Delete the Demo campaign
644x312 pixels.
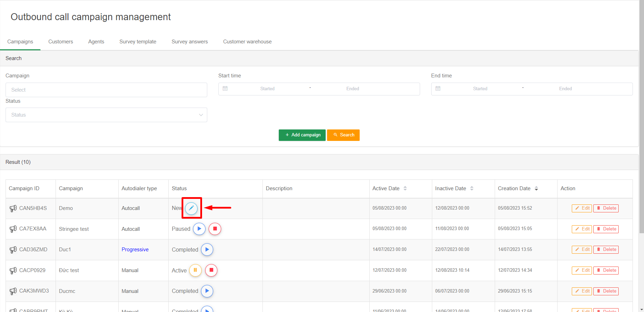pyautogui.click(x=606, y=208)
